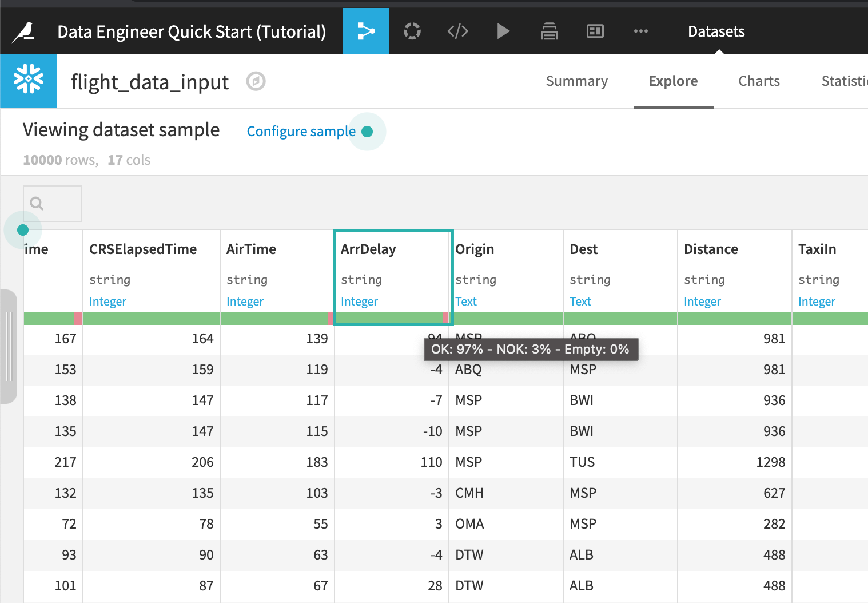868x603 pixels.
Task: Select Distance cell 282
Action: [735, 524]
